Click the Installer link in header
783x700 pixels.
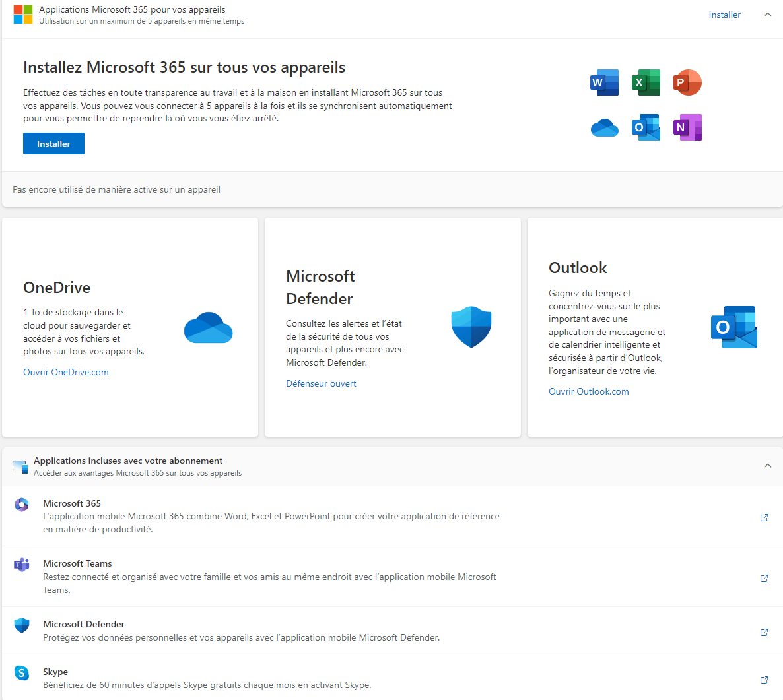(725, 15)
